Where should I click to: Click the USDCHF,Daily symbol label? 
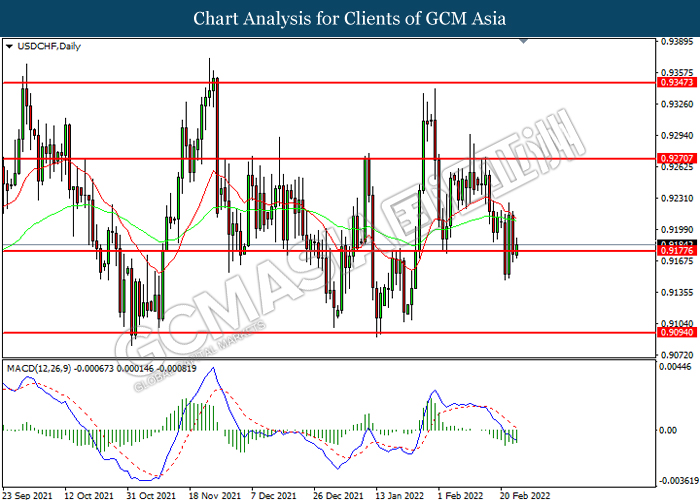49,46
